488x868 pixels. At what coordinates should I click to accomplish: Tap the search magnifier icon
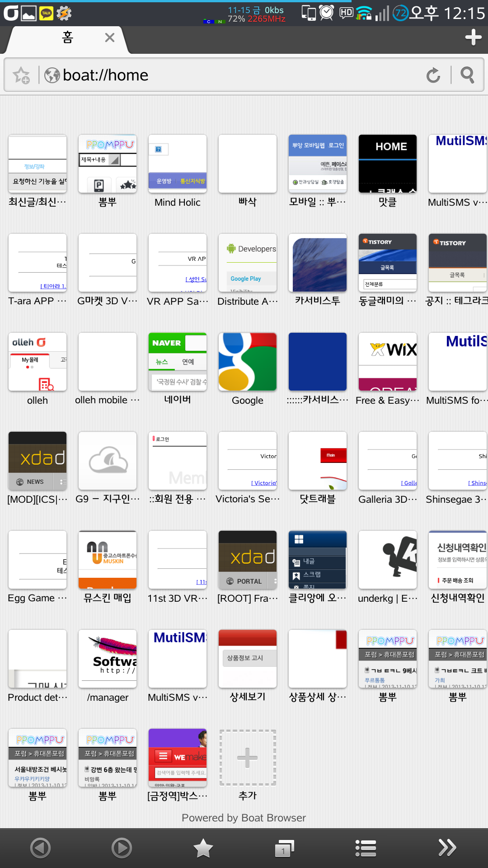[467, 75]
